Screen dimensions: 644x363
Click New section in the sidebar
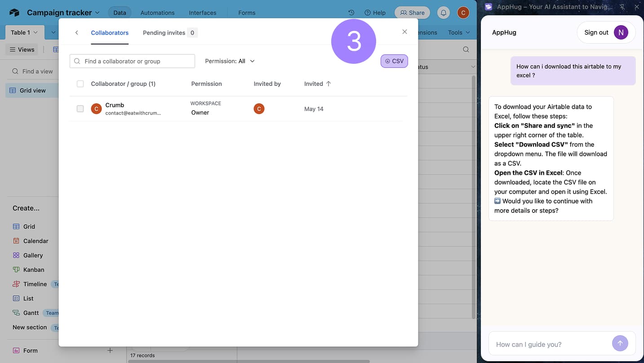(30, 327)
